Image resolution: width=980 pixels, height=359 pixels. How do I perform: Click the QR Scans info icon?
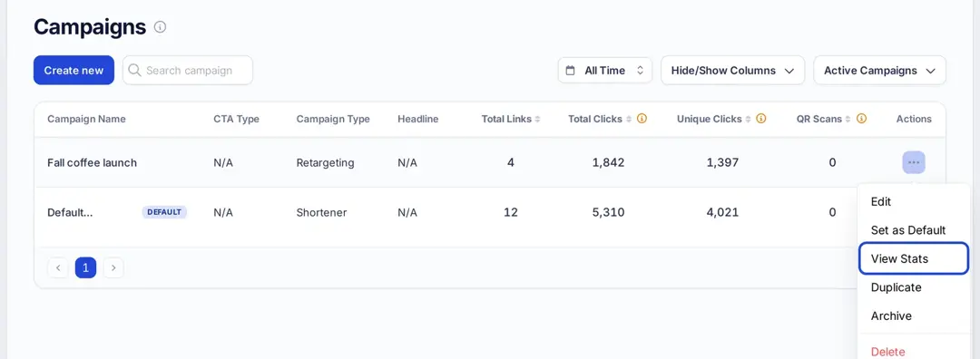[x=861, y=119]
